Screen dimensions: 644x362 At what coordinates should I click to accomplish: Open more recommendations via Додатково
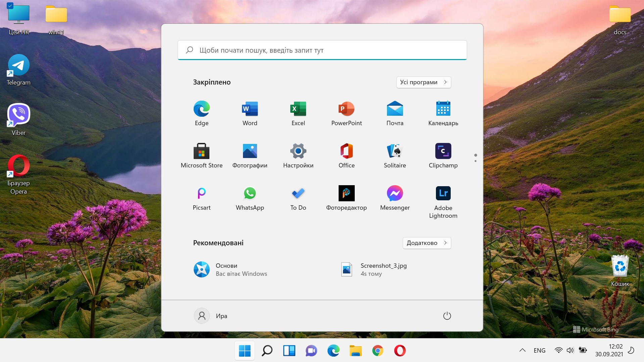[427, 243]
